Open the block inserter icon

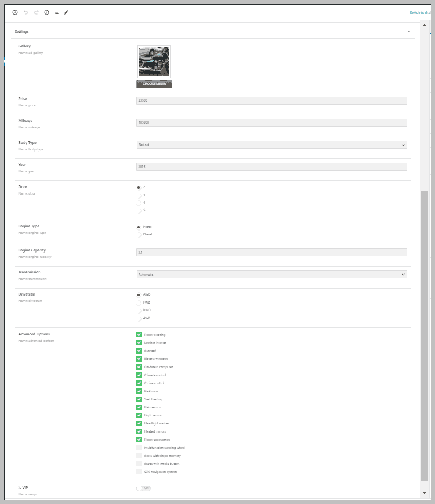point(15,12)
